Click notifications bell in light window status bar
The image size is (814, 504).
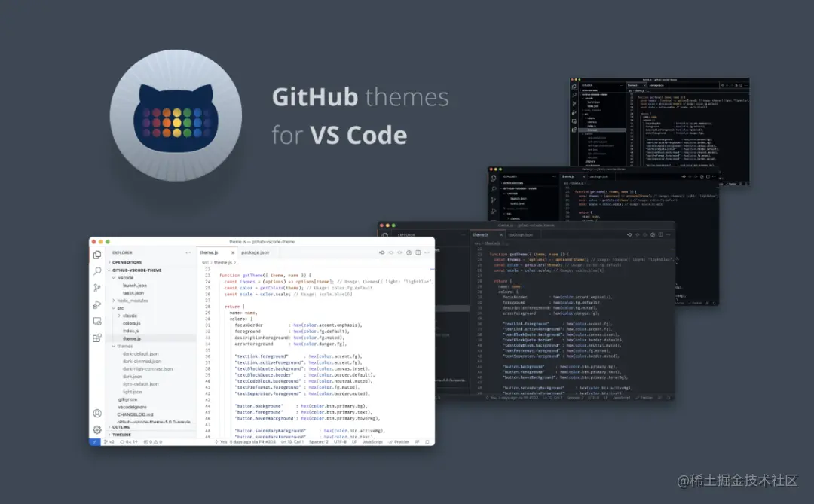(x=427, y=442)
